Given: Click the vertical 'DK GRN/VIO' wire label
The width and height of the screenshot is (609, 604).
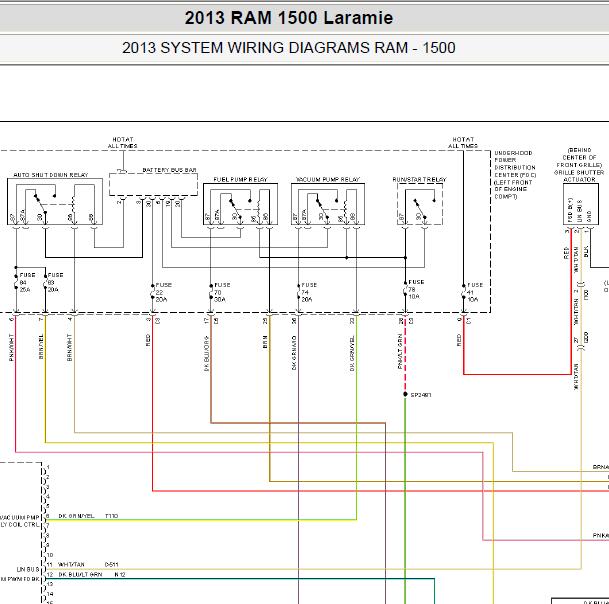Looking at the screenshot, I should click(294, 353).
